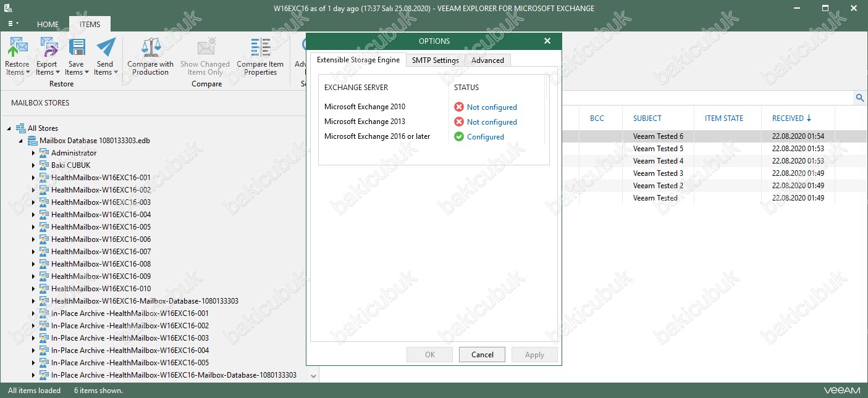Click the search input field

pos(707,98)
